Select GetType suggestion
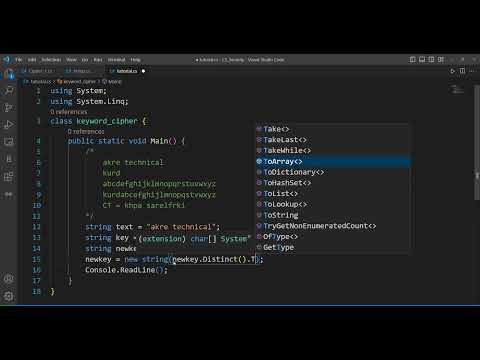The width and height of the screenshot is (480, 360). tap(333, 247)
